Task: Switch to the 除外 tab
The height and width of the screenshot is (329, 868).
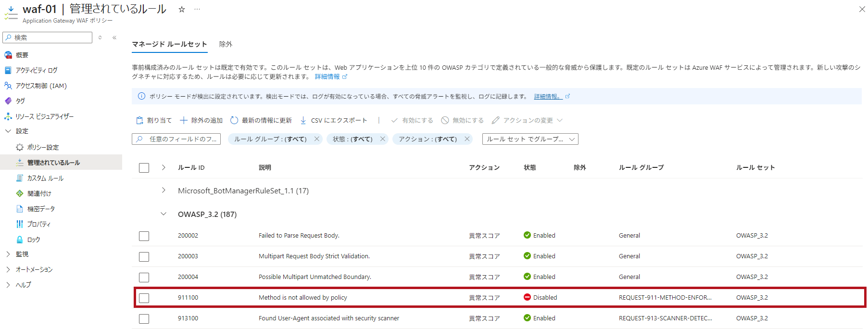Action: click(226, 44)
